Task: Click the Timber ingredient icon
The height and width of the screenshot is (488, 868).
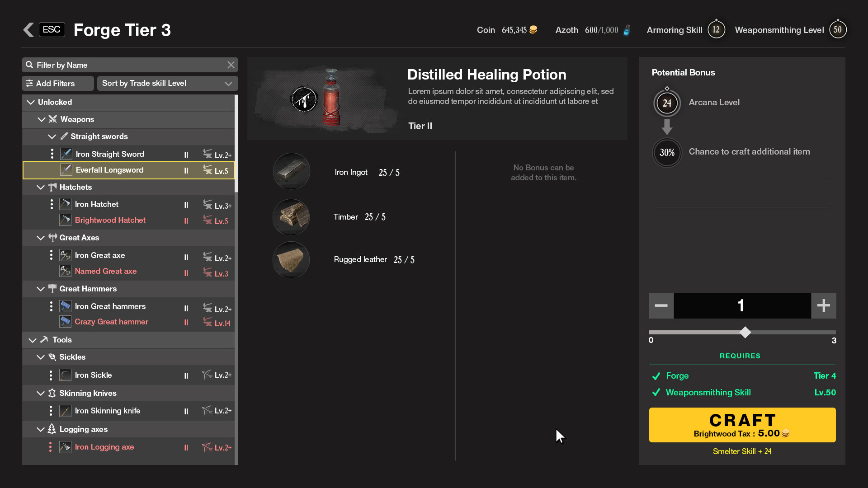Action: tap(291, 217)
